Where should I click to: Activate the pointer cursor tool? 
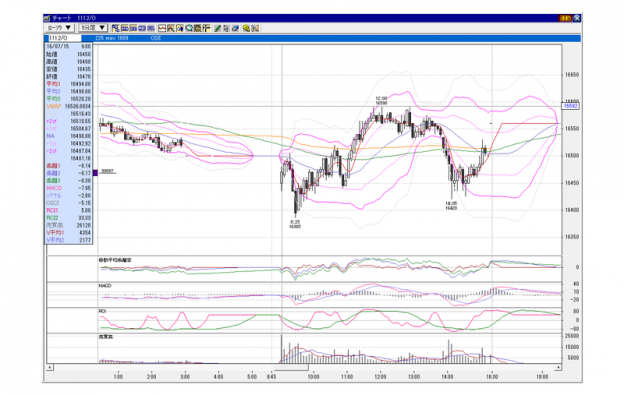click(x=226, y=28)
